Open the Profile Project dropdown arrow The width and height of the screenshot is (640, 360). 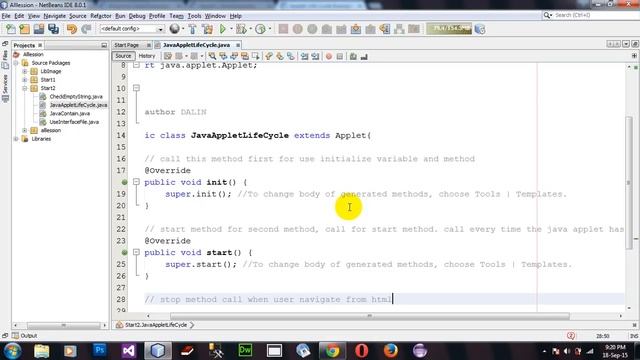(269, 29)
